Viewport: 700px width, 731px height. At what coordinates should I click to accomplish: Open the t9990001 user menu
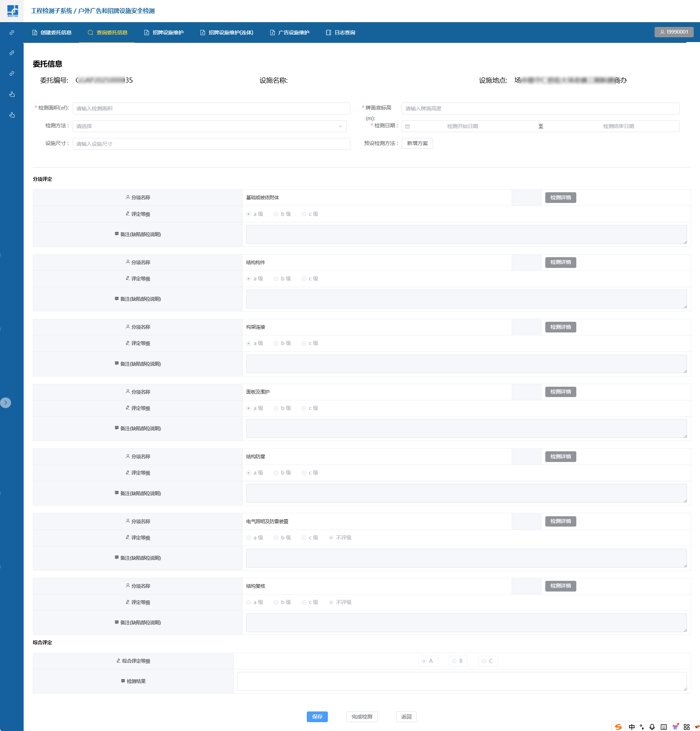click(673, 32)
